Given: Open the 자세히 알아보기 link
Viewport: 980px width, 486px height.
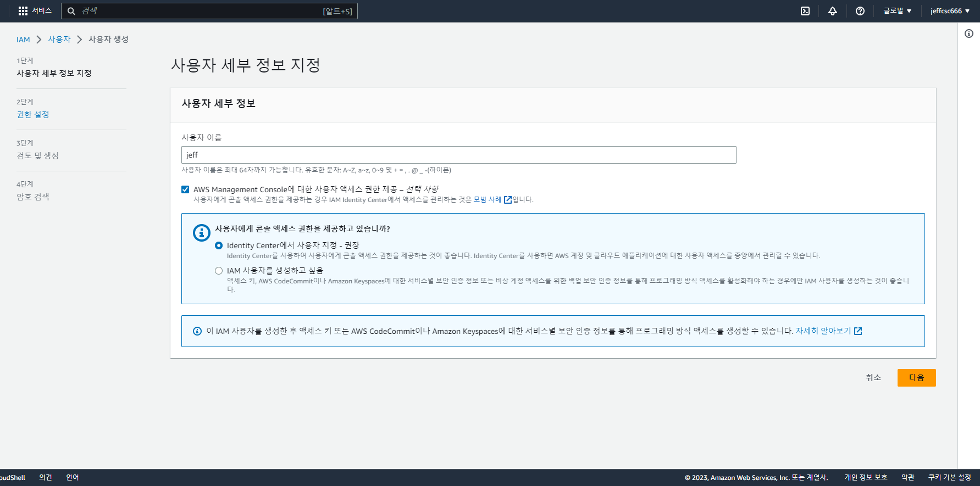Looking at the screenshot, I should [823, 331].
